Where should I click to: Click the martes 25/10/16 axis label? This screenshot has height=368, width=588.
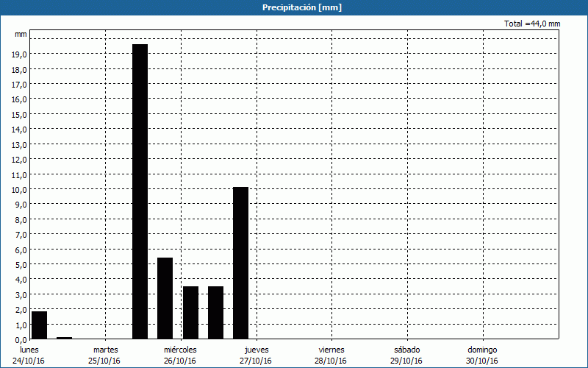click(106, 355)
